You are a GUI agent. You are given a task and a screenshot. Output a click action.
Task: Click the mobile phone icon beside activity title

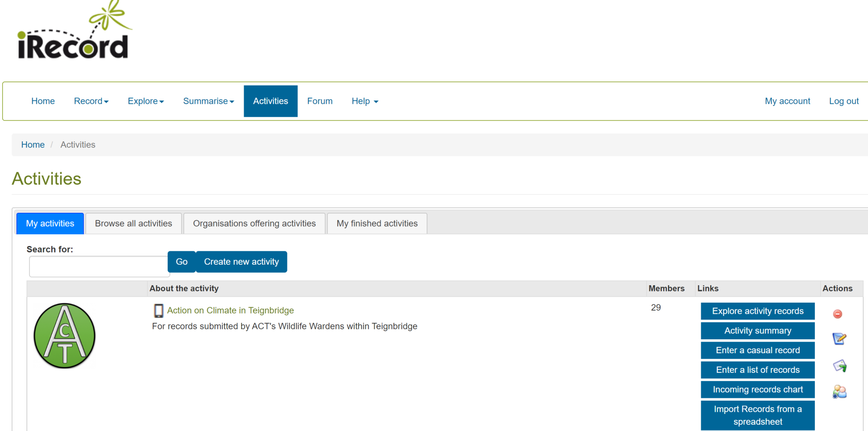158,311
